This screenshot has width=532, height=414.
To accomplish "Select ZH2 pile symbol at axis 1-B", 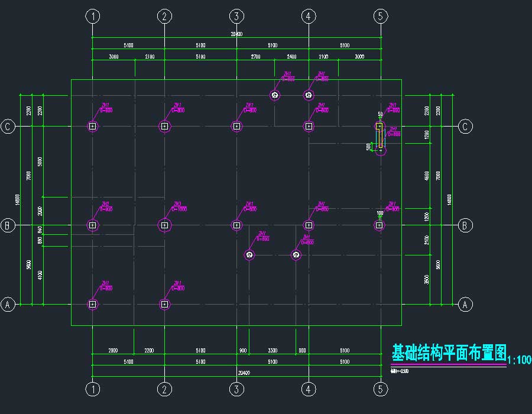I will pyautogui.click(x=92, y=225).
